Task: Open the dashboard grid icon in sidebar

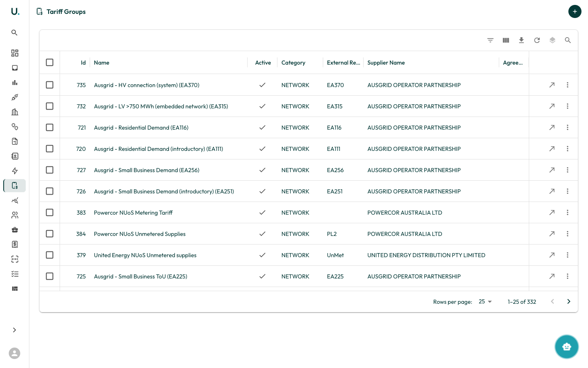Action: (x=15, y=53)
